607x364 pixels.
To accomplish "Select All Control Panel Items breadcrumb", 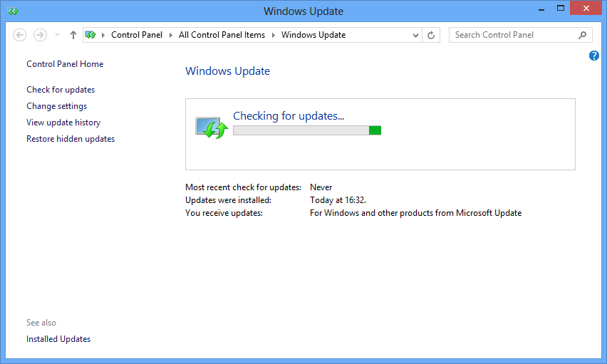I will (222, 35).
